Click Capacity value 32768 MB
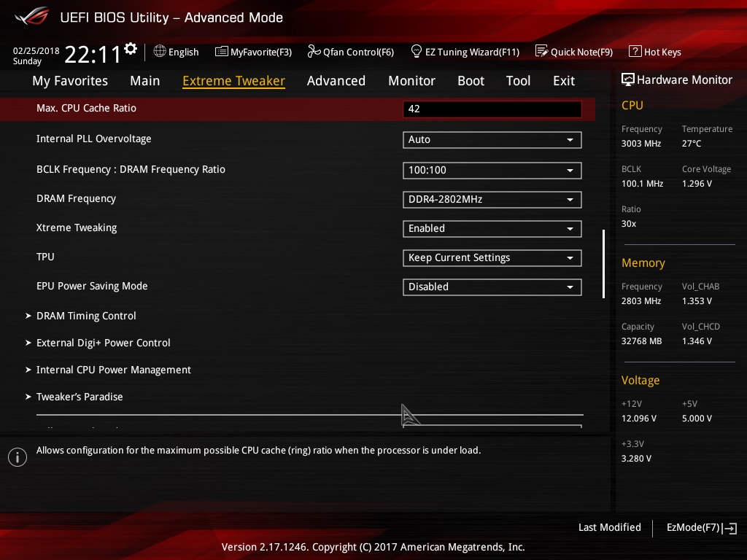Image resolution: width=747 pixels, height=560 pixels. click(642, 341)
